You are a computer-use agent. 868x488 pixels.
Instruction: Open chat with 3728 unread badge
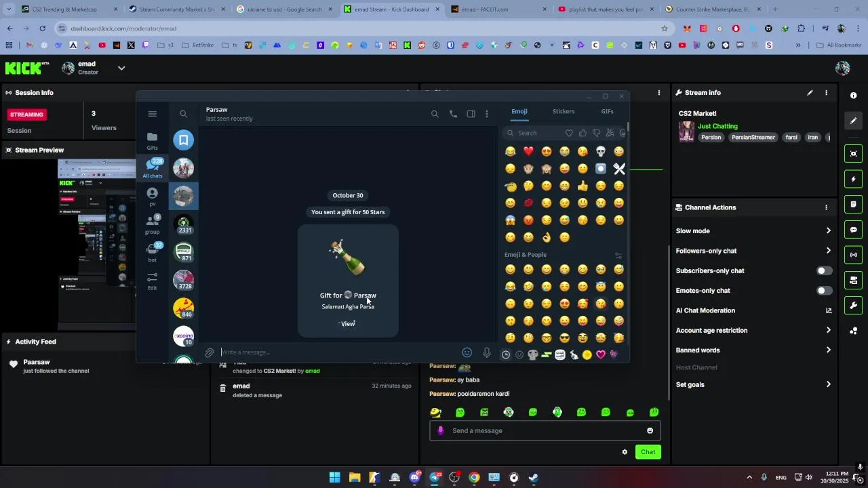[183, 280]
